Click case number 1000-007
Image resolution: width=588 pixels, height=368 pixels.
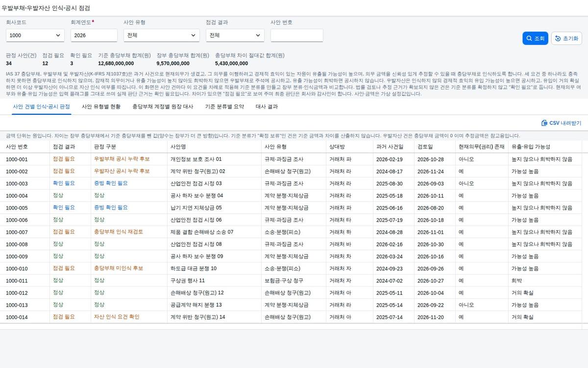click(x=17, y=232)
